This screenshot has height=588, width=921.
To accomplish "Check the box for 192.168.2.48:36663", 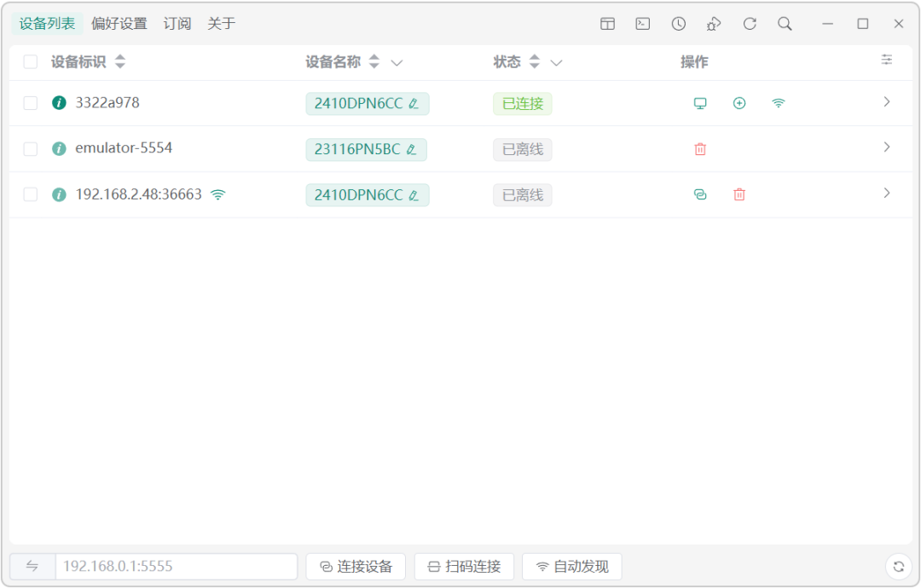I will click(31, 195).
